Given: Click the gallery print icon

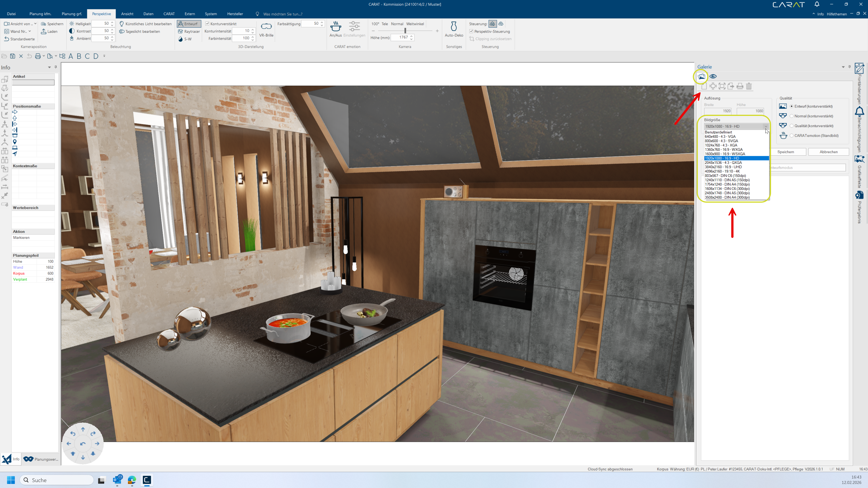Looking at the screenshot, I should (740, 86).
